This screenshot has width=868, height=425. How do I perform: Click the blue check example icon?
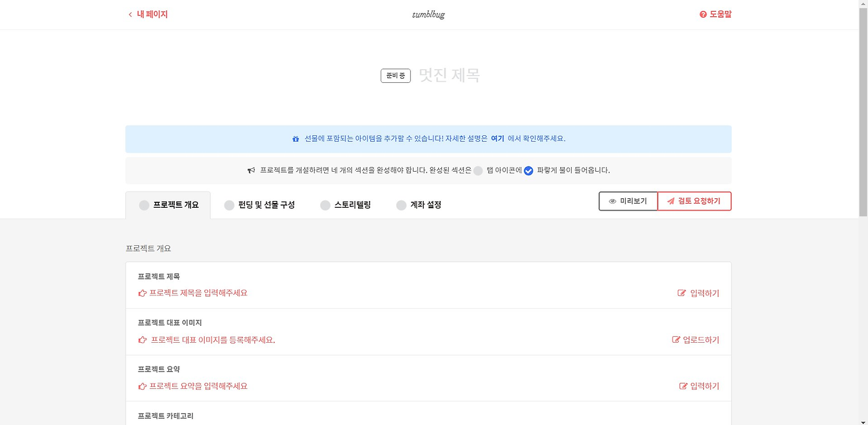tap(529, 171)
